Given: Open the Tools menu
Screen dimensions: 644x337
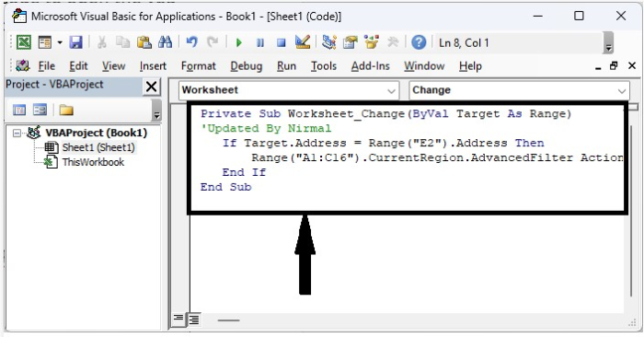Looking at the screenshot, I should point(324,66).
